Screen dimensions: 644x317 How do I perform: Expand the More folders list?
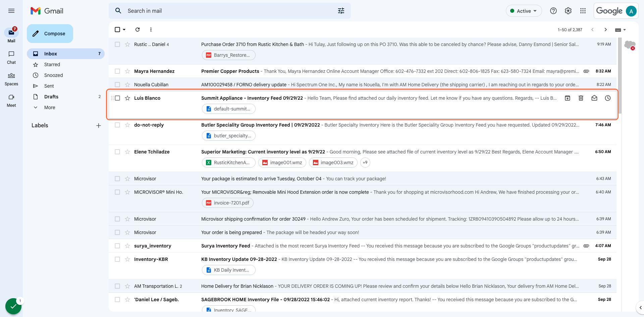50,107
